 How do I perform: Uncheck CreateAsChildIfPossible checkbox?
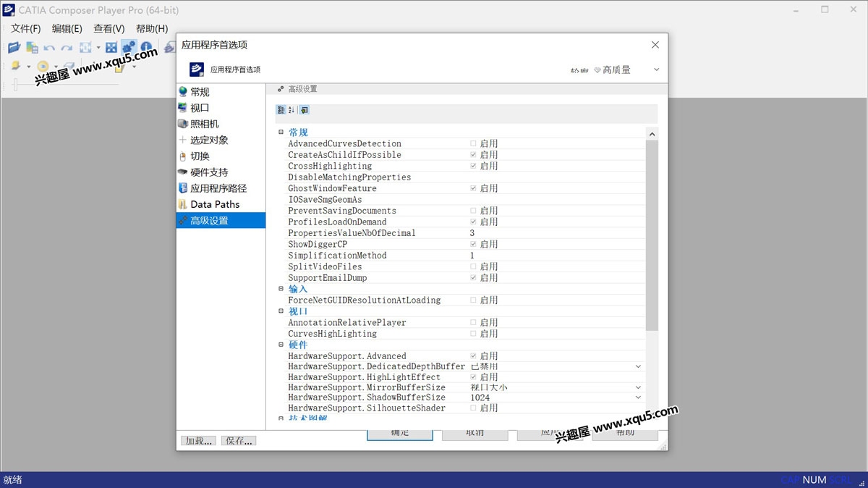[473, 154]
